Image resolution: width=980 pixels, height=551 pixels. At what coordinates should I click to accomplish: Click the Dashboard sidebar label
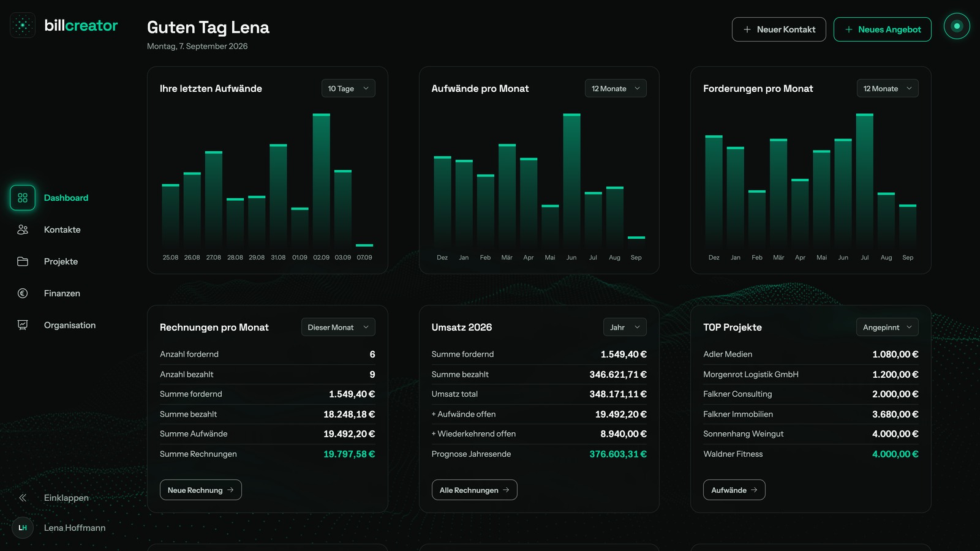66,198
